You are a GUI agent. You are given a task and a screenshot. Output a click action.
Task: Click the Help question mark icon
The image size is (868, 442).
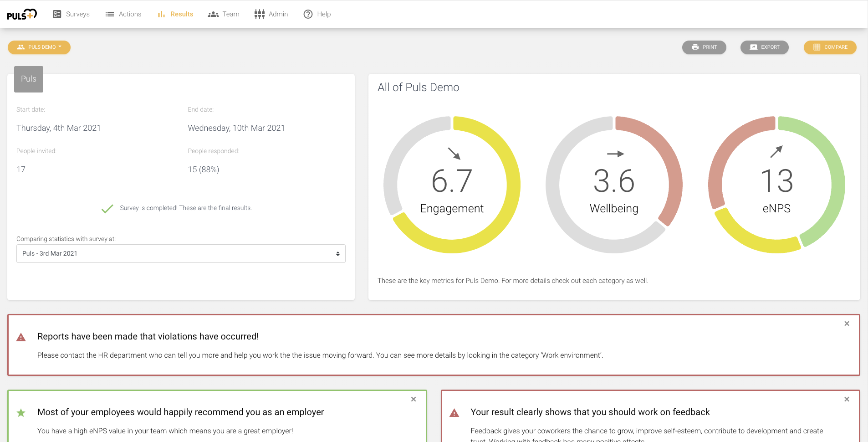308,14
